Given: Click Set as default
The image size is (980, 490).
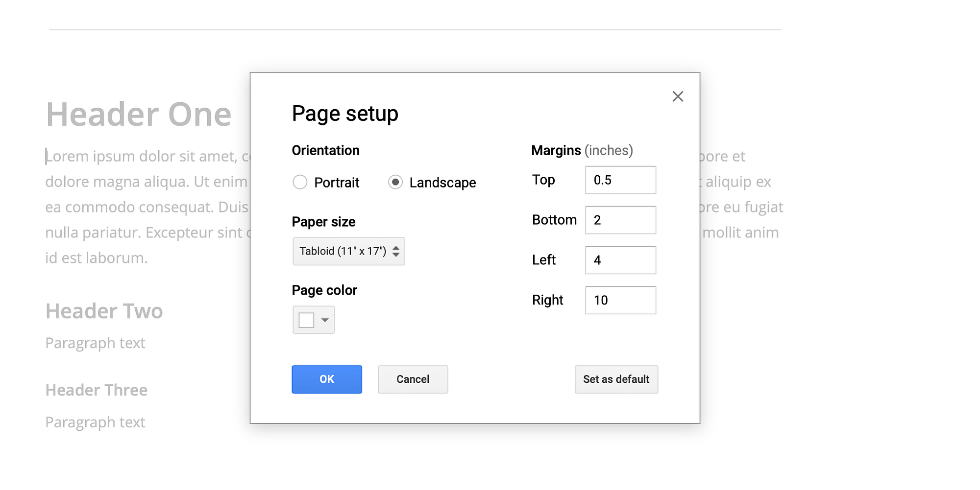Looking at the screenshot, I should coord(616,379).
